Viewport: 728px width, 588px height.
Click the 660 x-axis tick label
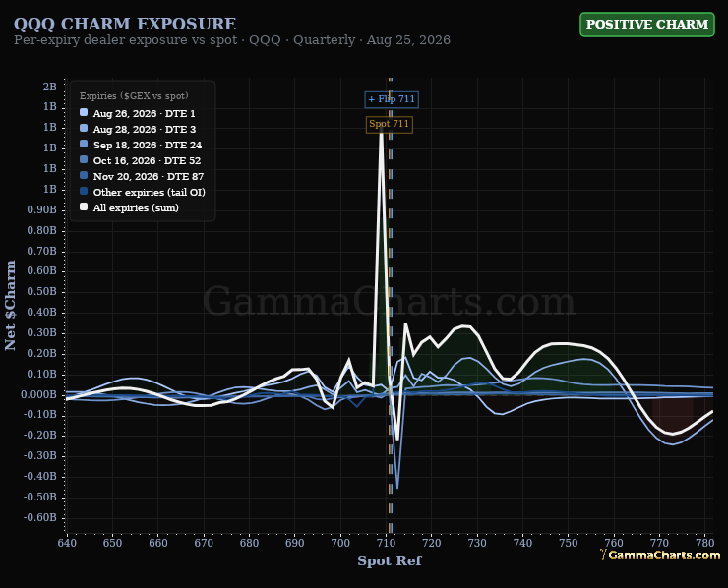click(x=157, y=543)
